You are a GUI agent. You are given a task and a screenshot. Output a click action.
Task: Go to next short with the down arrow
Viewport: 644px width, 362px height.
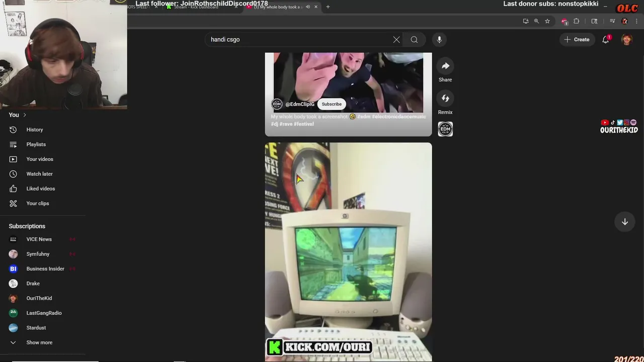(625, 222)
